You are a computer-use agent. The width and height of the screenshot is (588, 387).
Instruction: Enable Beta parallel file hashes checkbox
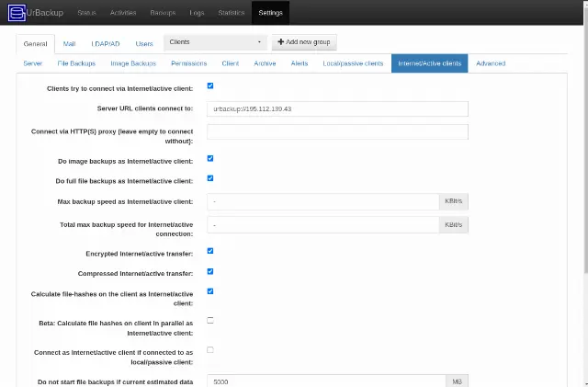[x=210, y=321]
